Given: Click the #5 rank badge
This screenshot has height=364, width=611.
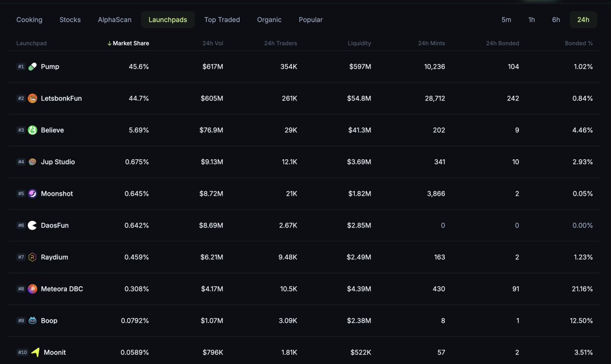Looking at the screenshot, I should click(x=21, y=193).
